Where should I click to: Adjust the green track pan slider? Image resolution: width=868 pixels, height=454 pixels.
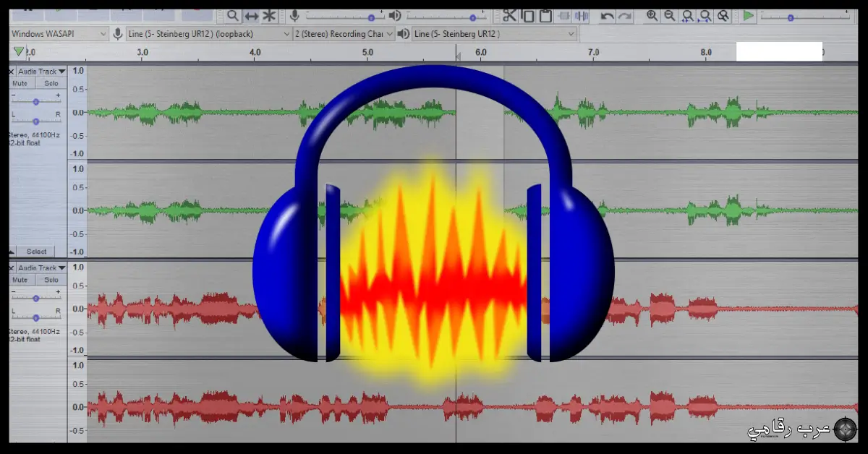coord(36,121)
